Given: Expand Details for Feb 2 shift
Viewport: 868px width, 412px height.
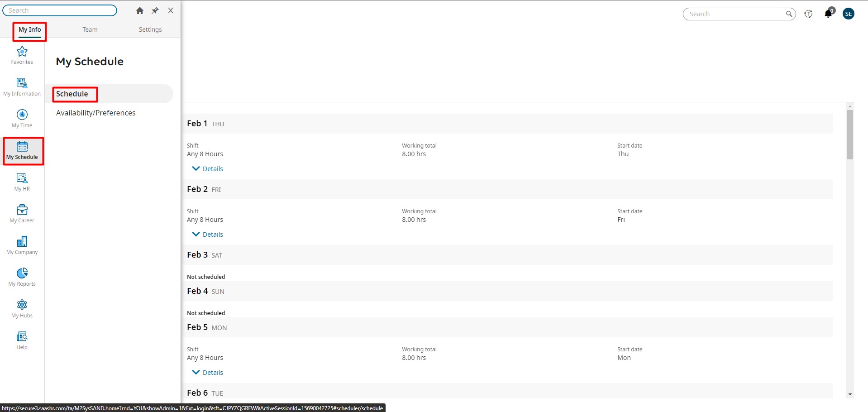Looking at the screenshot, I should tap(208, 235).
